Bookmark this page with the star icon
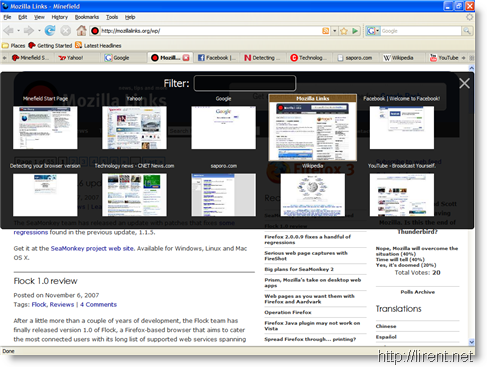This screenshot has height=367, width=487. (344, 31)
